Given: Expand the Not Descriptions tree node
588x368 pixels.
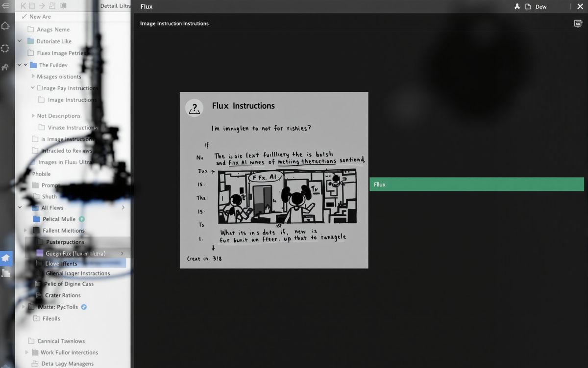Looking at the screenshot, I should click(33, 116).
